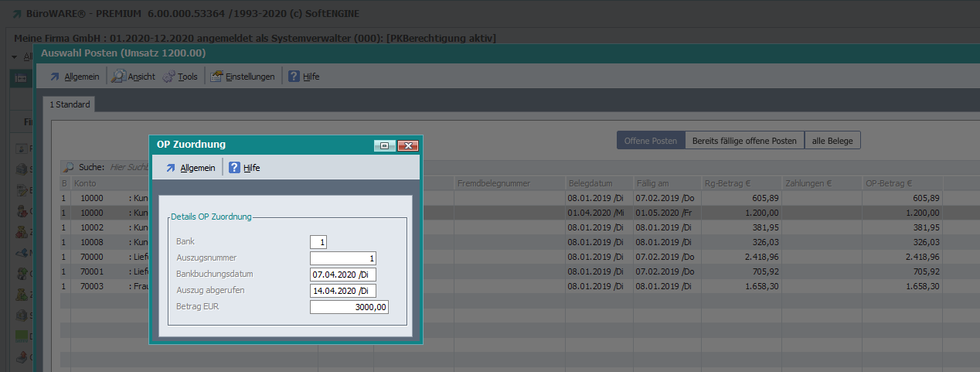Show Bereits fällige offene Posten
This screenshot has width=980, height=372.
point(744,141)
